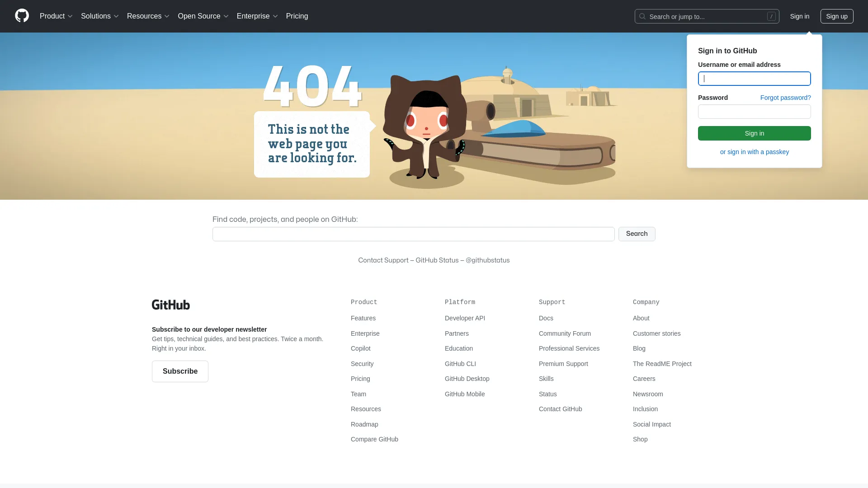Click Sign in link in header
868x488 pixels.
tap(800, 16)
